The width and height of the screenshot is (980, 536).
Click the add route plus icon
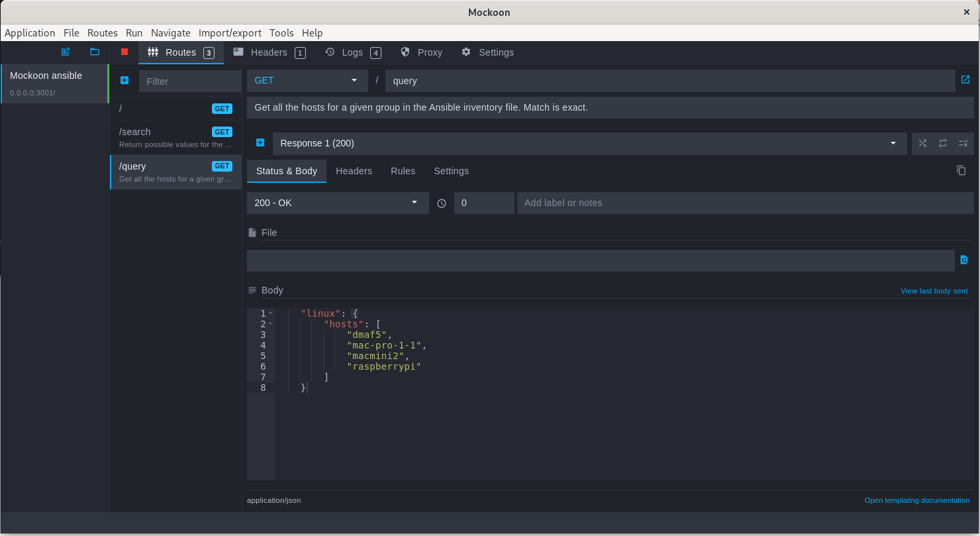point(124,80)
